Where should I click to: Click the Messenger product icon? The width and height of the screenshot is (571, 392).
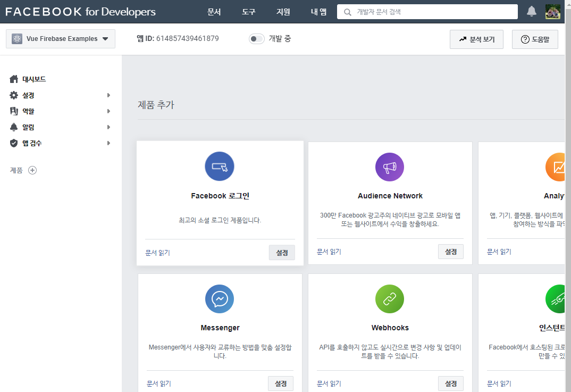pyautogui.click(x=220, y=299)
